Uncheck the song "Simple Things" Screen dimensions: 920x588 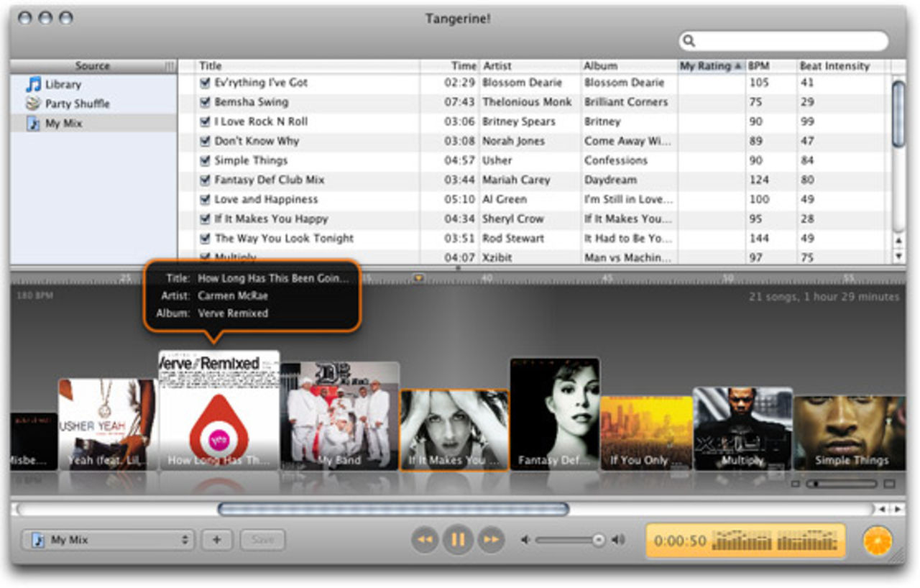[205, 160]
